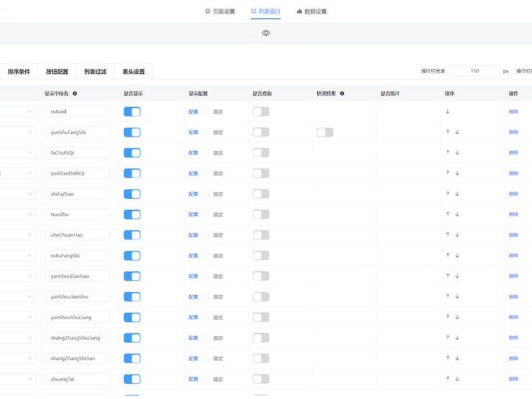
Task: Move ruKuId row down with arrow
Action: point(448,112)
